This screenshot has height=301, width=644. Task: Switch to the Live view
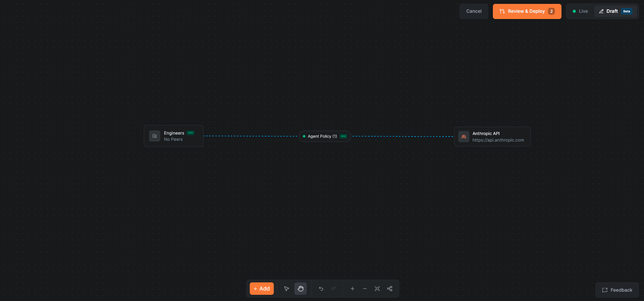pyautogui.click(x=580, y=11)
